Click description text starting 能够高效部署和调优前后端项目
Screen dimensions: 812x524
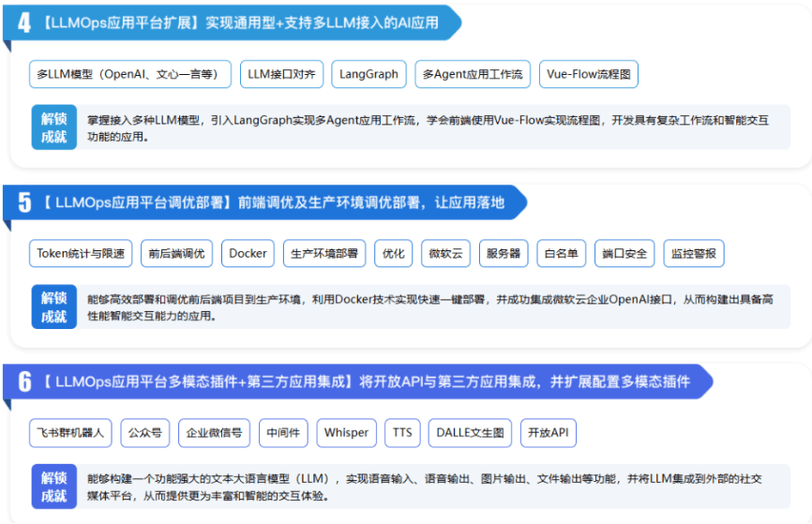[429, 307]
